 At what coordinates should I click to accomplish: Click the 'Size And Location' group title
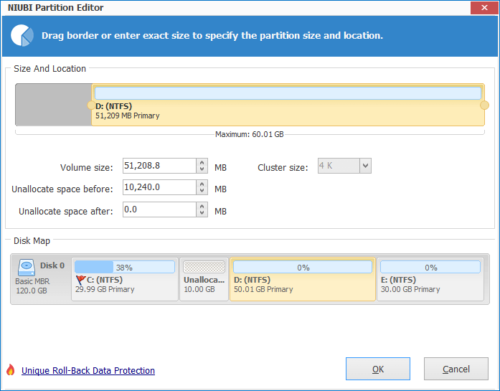[x=50, y=69]
